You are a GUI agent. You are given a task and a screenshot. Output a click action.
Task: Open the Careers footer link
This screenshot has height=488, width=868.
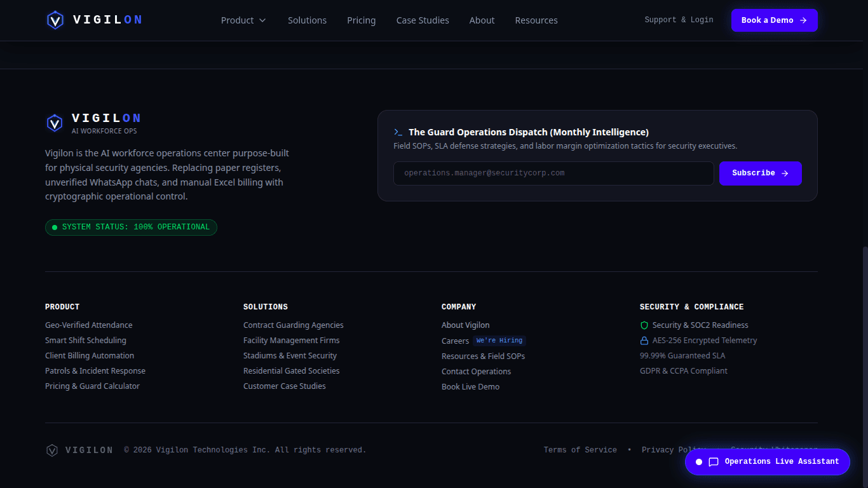(x=455, y=341)
